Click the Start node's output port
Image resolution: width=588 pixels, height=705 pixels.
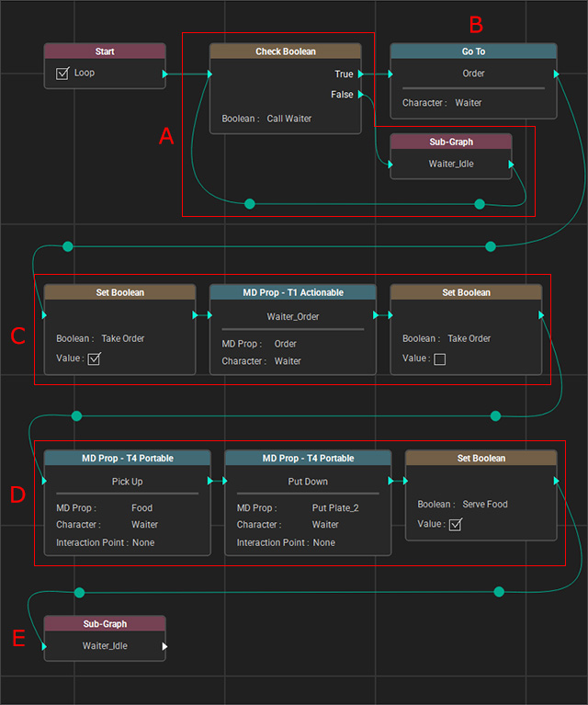tap(165, 74)
